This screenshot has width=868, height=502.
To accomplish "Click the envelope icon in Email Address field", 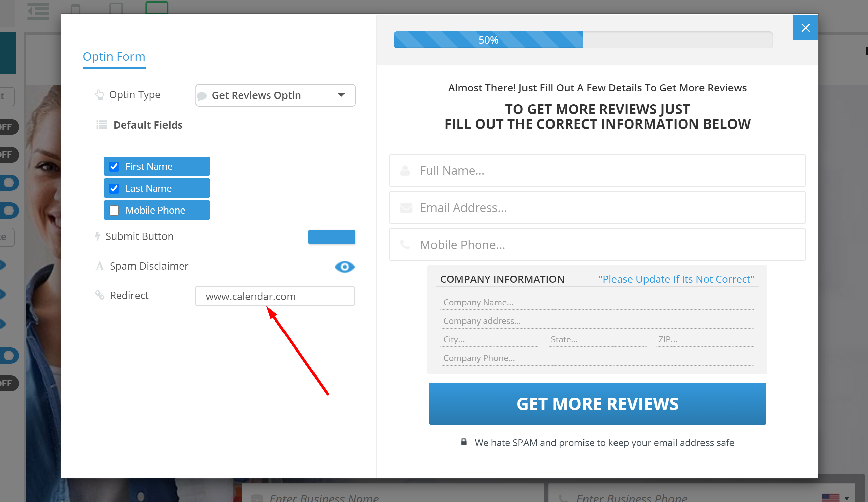I will pyautogui.click(x=406, y=208).
